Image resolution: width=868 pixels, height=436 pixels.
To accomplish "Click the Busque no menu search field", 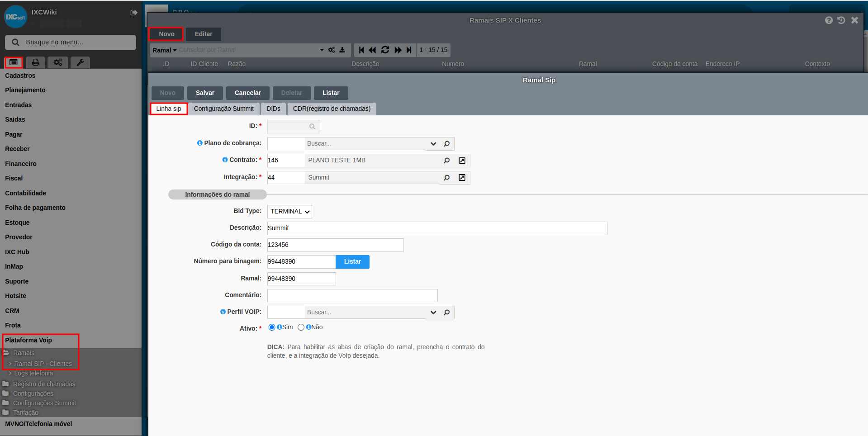I will pyautogui.click(x=71, y=42).
